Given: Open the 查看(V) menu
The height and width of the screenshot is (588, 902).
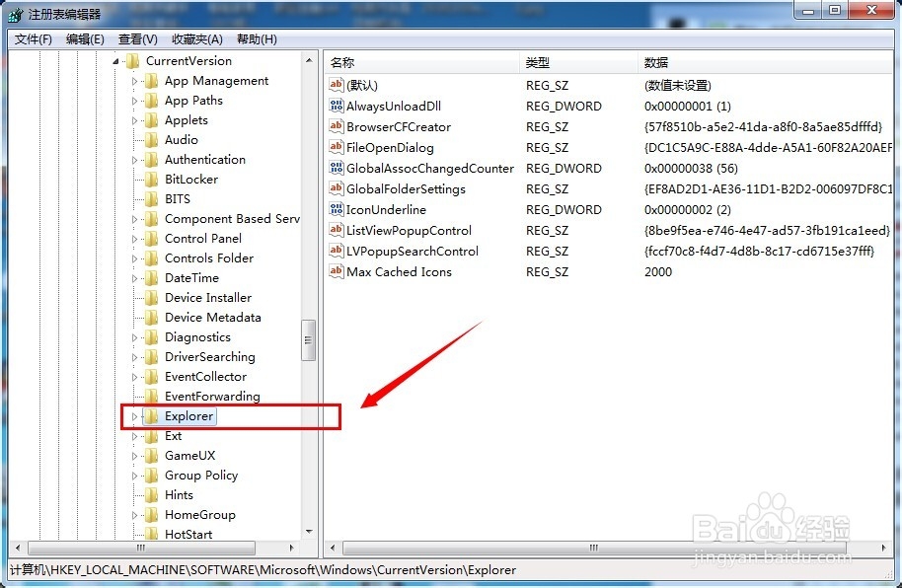Looking at the screenshot, I should [x=138, y=39].
